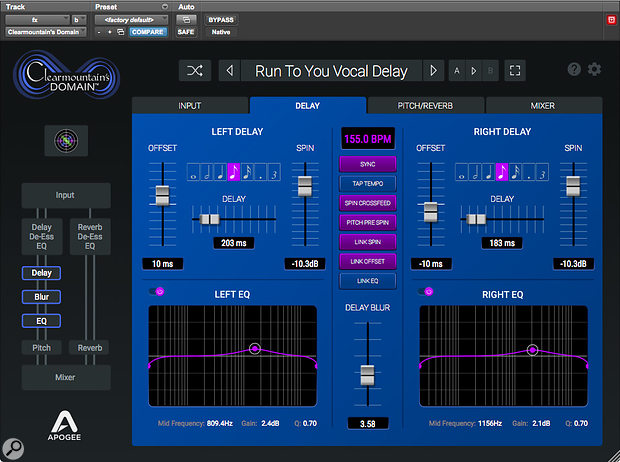
Task: Select the B comparison slot
Action: [x=490, y=71]
